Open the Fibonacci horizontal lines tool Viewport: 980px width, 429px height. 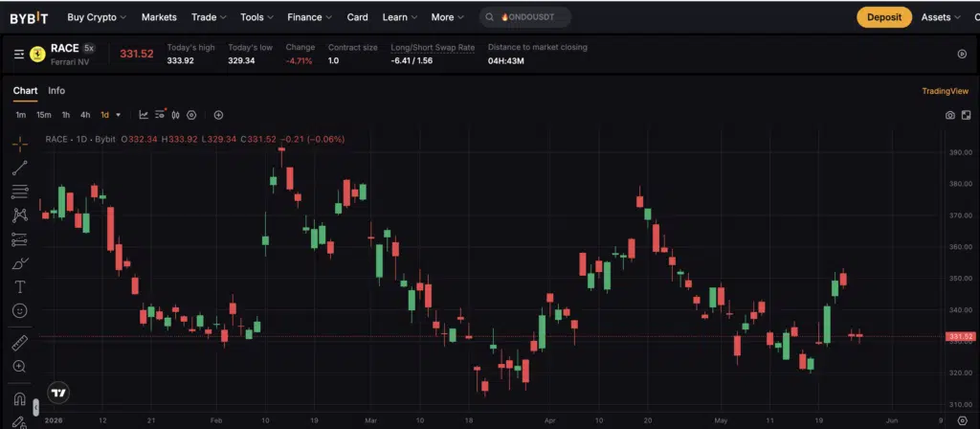click(20, 192)
